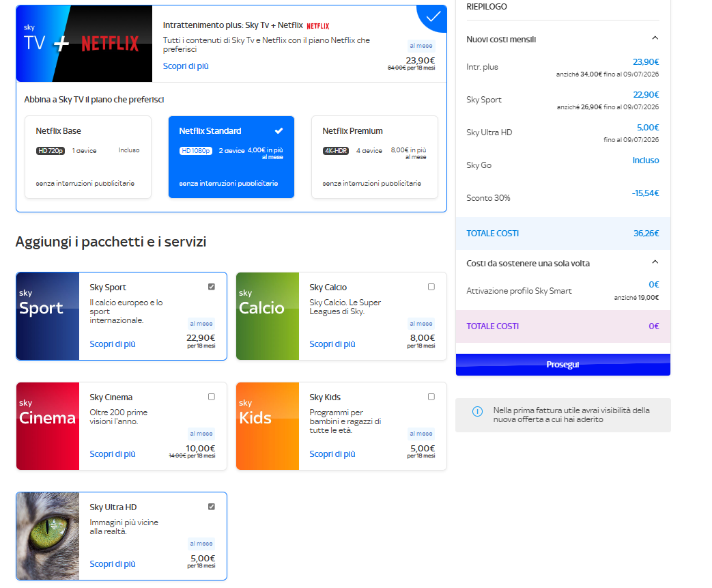Click the Sky Ultra HD 5,00€ summary price
This screenshot has height=588, width=712.
pyautogui.click(x=648, y=128)
